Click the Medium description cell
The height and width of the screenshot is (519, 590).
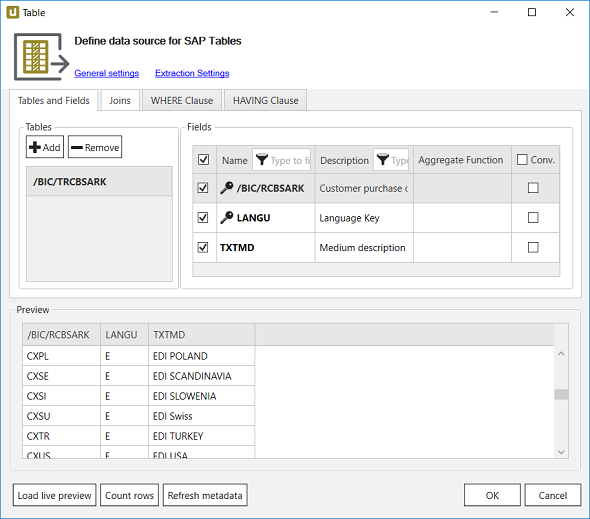pos(364,247)
